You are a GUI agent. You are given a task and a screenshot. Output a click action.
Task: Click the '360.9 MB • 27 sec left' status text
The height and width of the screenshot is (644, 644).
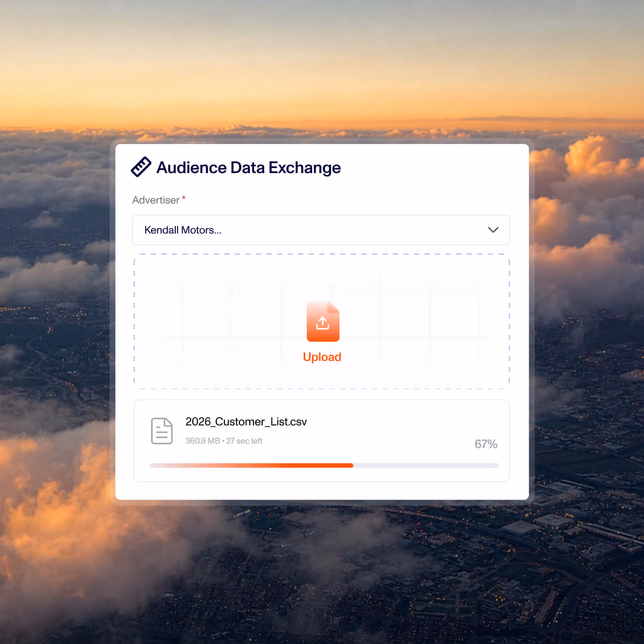(224, 441)
